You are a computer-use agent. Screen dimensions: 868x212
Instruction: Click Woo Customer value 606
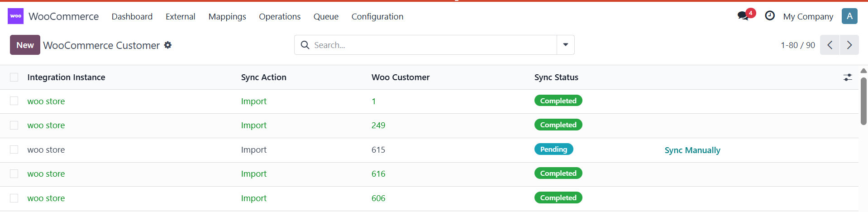tap(378, 198)
